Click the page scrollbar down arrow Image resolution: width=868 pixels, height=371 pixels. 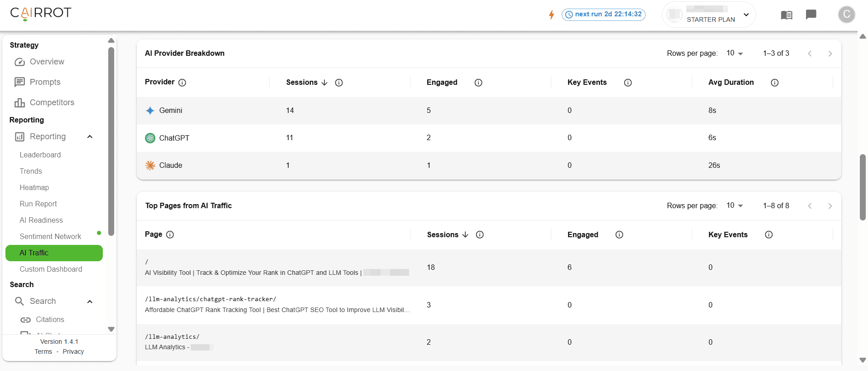click(863, 360)
